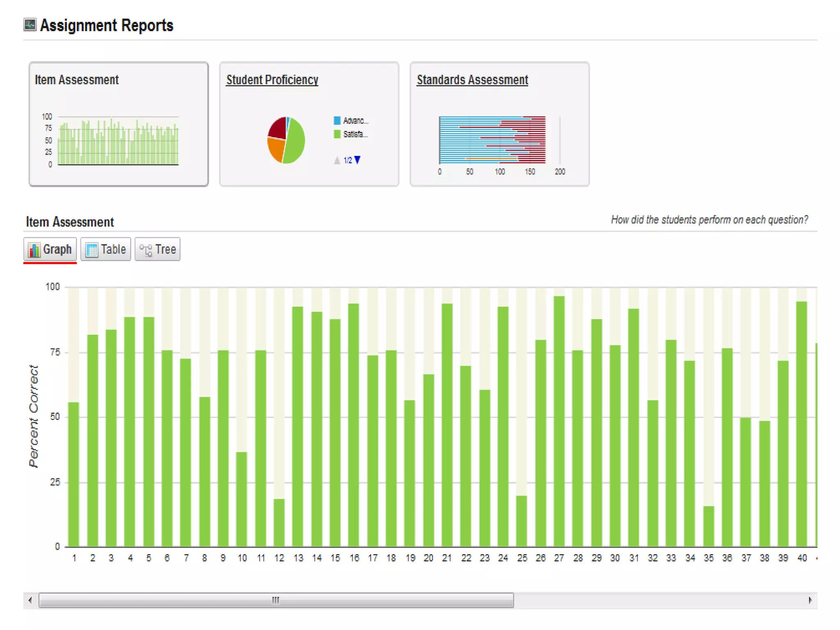Open the Standards Assessment report link
This screenshot has height=630, width=840.
472,80
